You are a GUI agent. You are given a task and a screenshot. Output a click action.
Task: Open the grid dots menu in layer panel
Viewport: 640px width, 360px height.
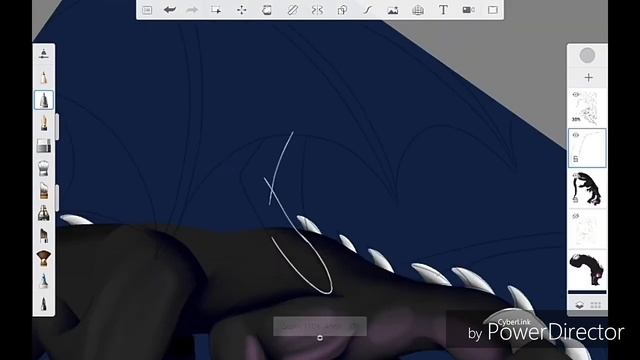tap(596, 305)
